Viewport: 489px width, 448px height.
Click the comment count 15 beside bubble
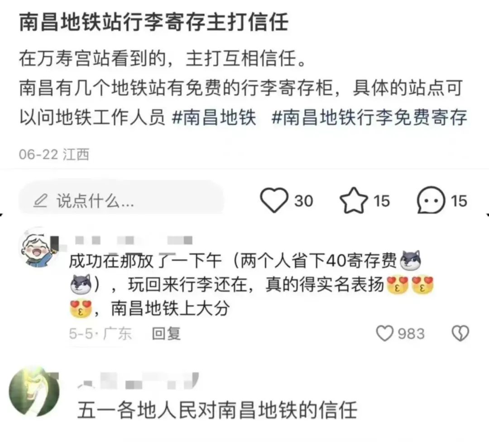(x=459, y=201)
